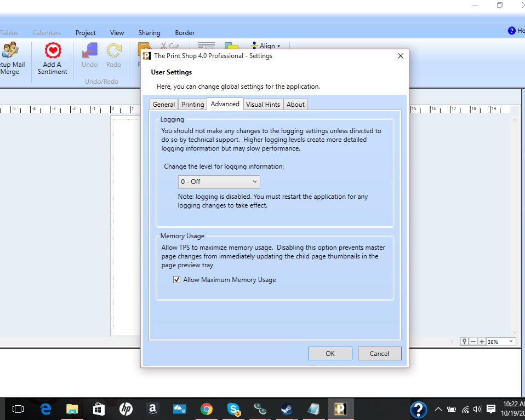Click the Add A Sentiment heart icon
Screen dimensions: 525x420
pyautogui.click(x=53, y=50)
